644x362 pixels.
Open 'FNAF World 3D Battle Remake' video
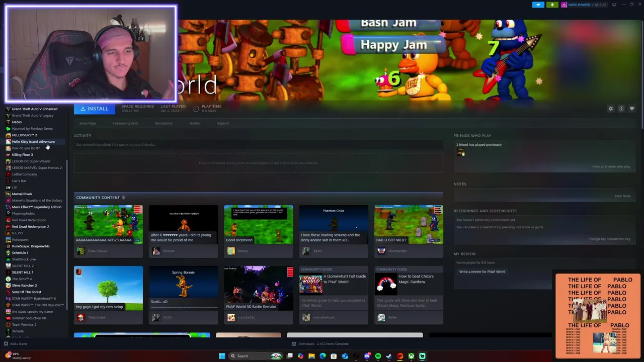258,288
